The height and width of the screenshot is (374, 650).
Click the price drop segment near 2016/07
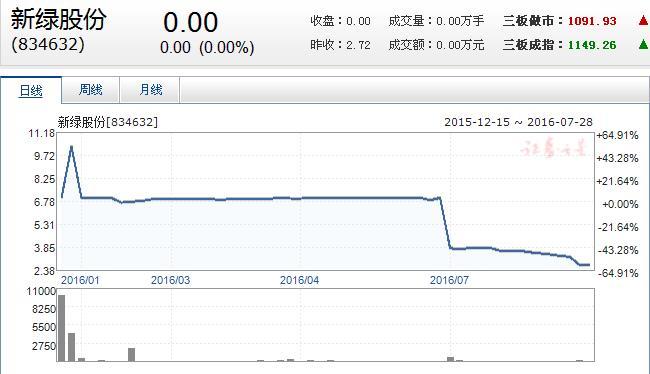(445, 223)
